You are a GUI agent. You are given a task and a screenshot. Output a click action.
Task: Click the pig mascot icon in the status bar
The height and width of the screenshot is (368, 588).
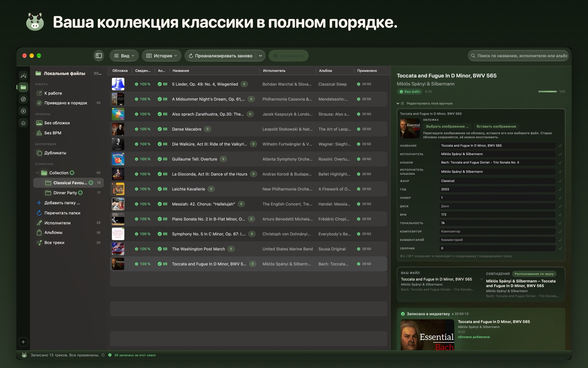(x=24, y=355)
